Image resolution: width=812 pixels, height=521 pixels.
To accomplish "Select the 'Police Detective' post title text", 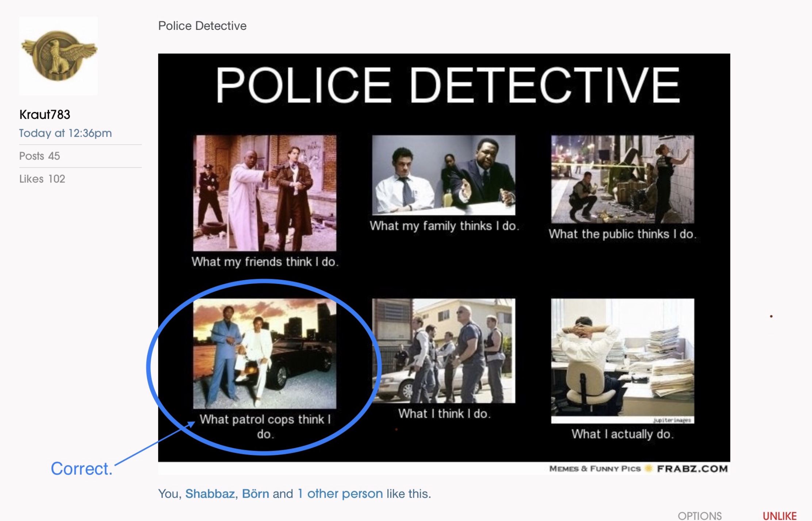I will (x=202, y=26).
